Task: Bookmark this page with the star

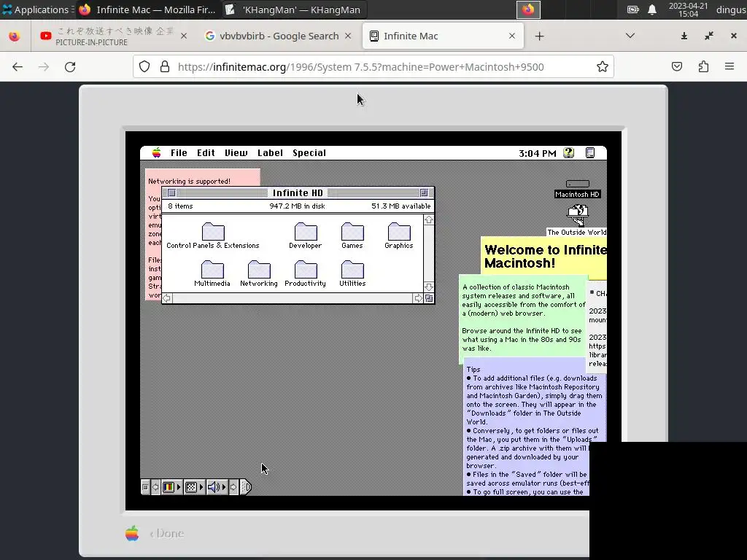Action: click(x=602, y=66)
